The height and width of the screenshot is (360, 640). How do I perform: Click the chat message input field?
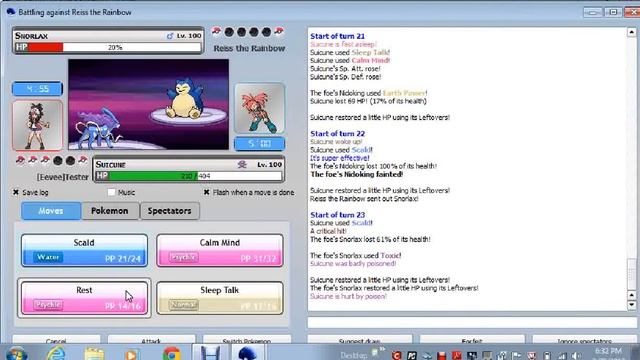(472, 322)
